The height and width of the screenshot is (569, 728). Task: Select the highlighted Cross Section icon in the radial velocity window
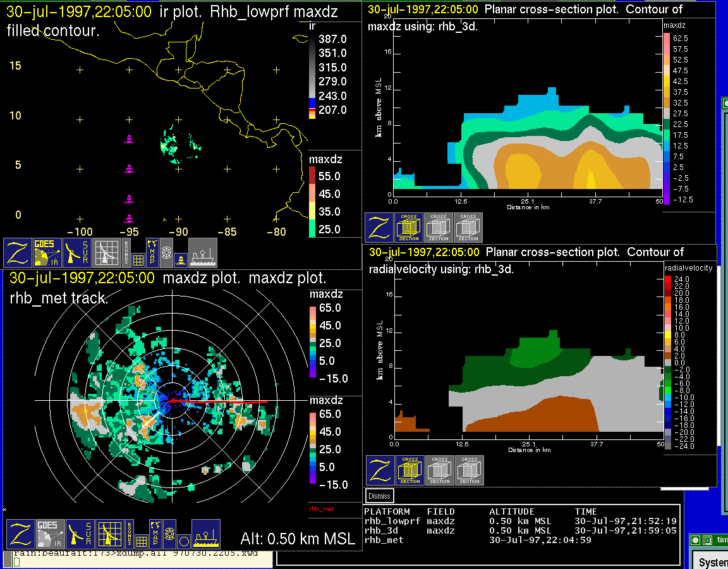[410, 470]
